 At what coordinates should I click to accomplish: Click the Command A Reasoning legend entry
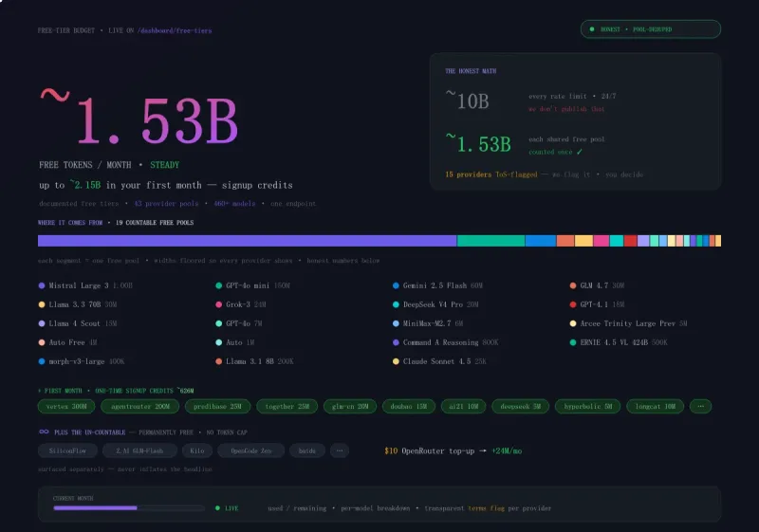445,342
